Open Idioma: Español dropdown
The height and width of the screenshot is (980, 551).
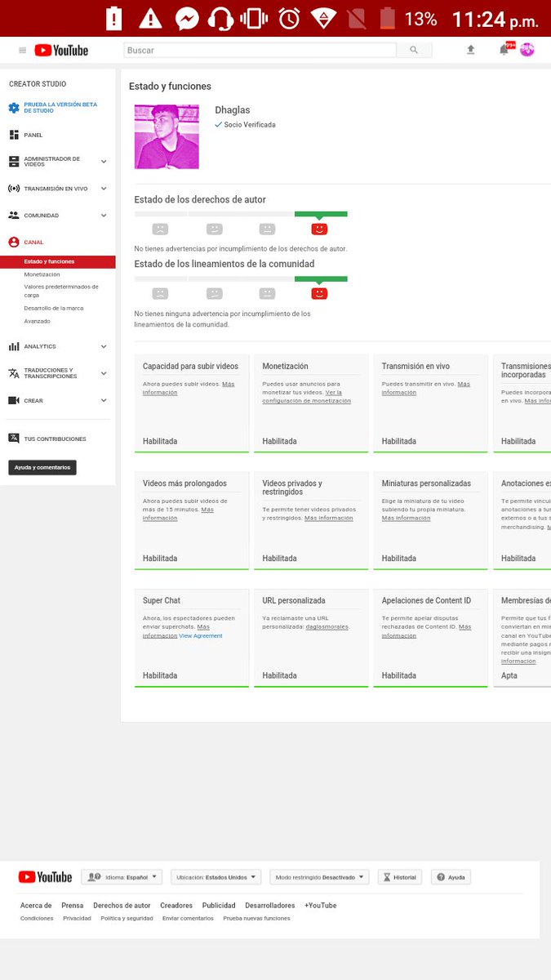tap(122, 877)
